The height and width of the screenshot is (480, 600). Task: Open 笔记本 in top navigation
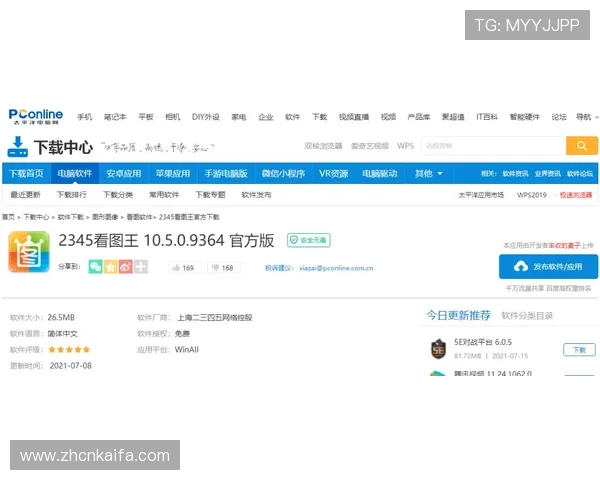tap(115, 117)
